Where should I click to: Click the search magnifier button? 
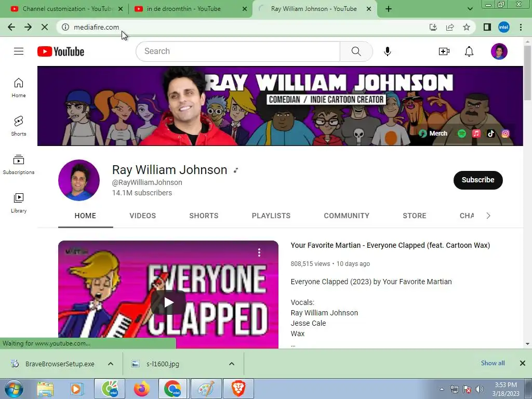(x=356, y=51)
